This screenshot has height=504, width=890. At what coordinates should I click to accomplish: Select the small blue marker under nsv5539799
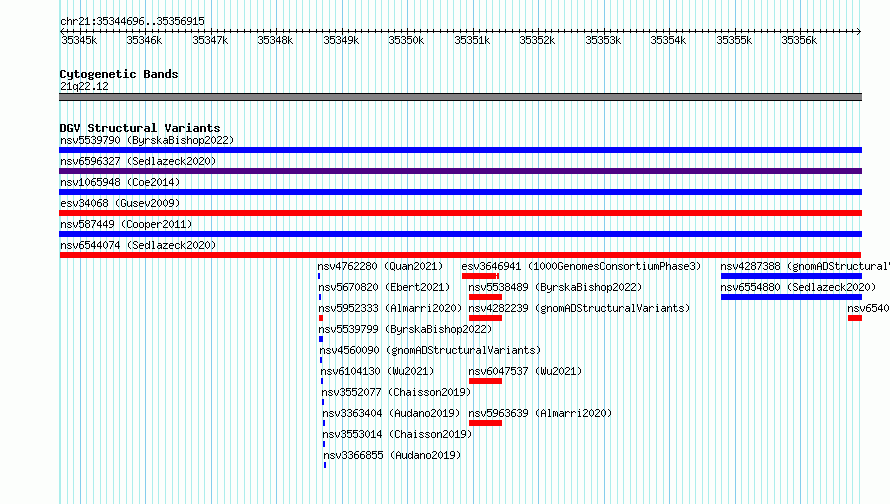321,339
